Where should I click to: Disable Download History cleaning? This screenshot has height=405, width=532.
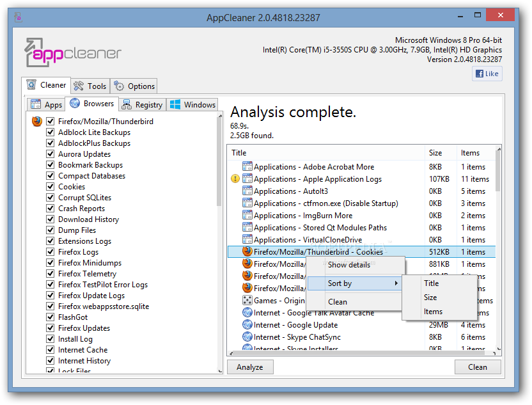[51, 219]
